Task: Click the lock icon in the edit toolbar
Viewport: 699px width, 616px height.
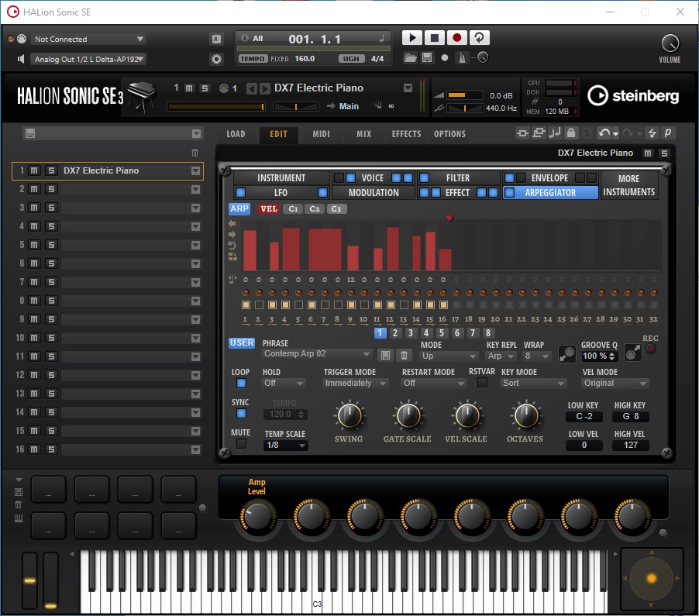Action: pyautogui.click(x=572, y=132)
